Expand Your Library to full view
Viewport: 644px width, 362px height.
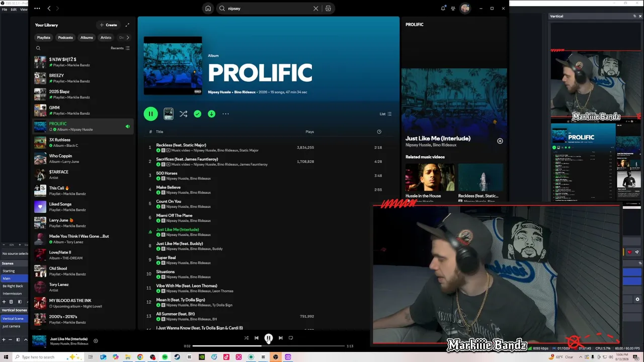coord(127,25)
